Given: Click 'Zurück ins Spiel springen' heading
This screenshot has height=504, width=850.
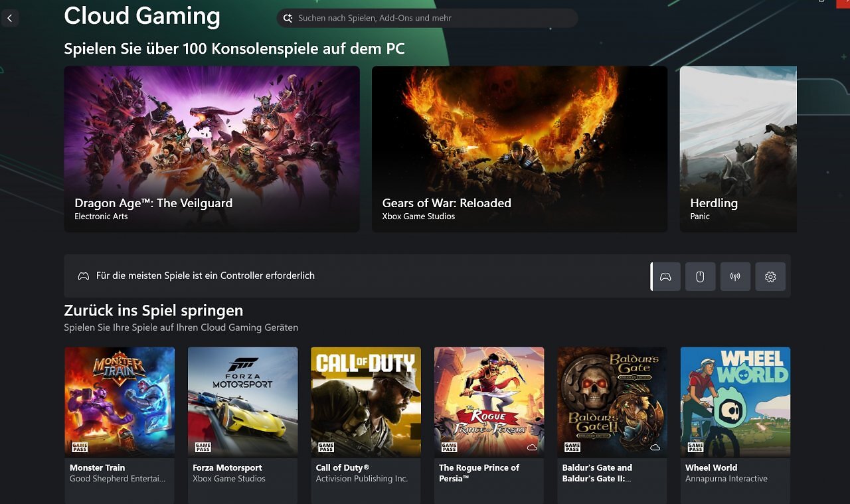Looking at the screenshot, I should click(153, 311).
